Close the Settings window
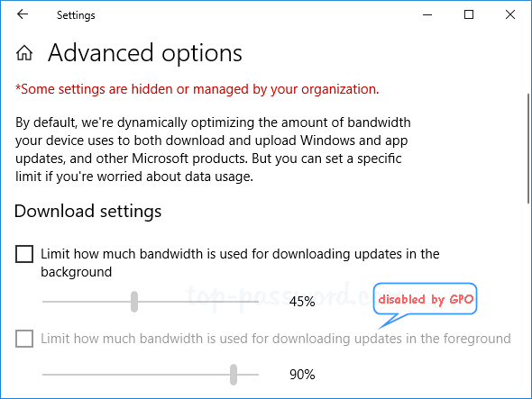The image size is (532, 399). coord(510,14)
